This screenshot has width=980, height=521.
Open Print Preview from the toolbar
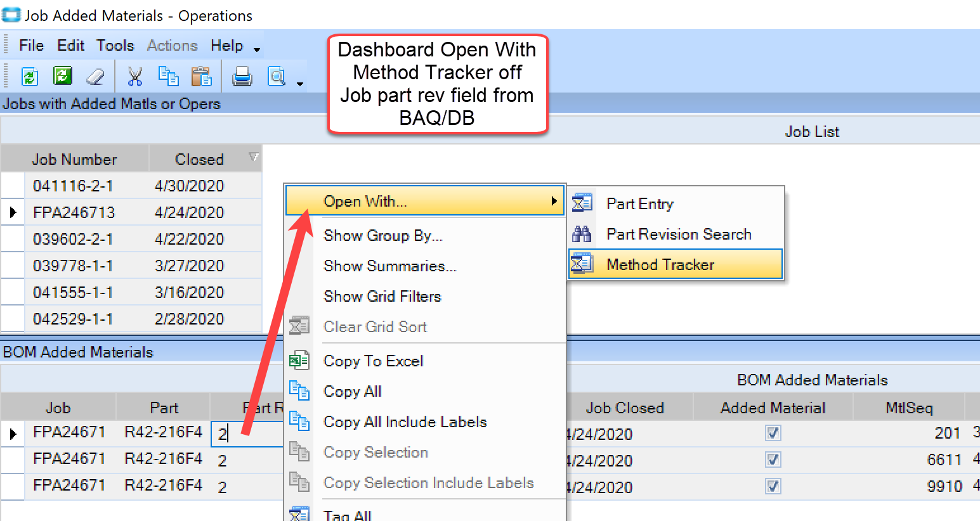[277, 77]
